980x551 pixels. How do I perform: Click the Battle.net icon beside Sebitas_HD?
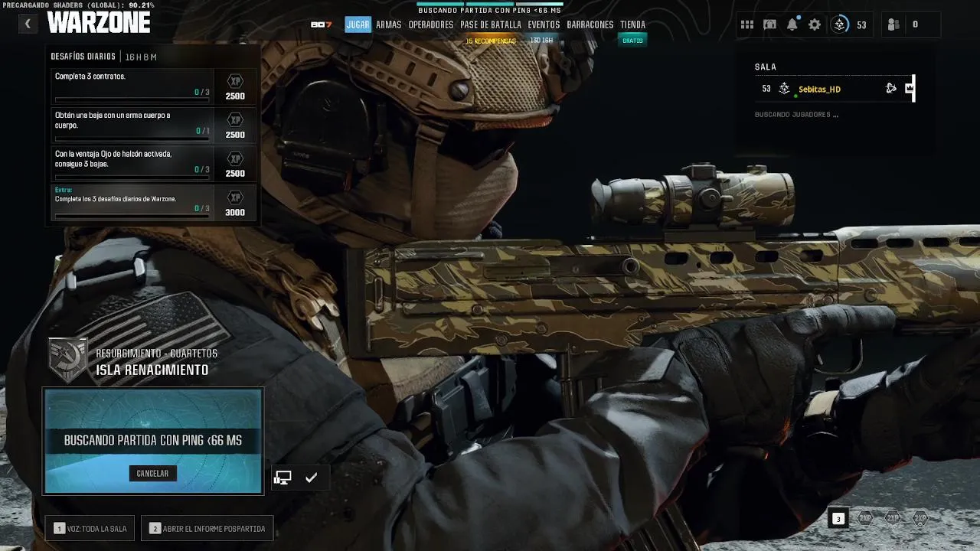point(891,88)
